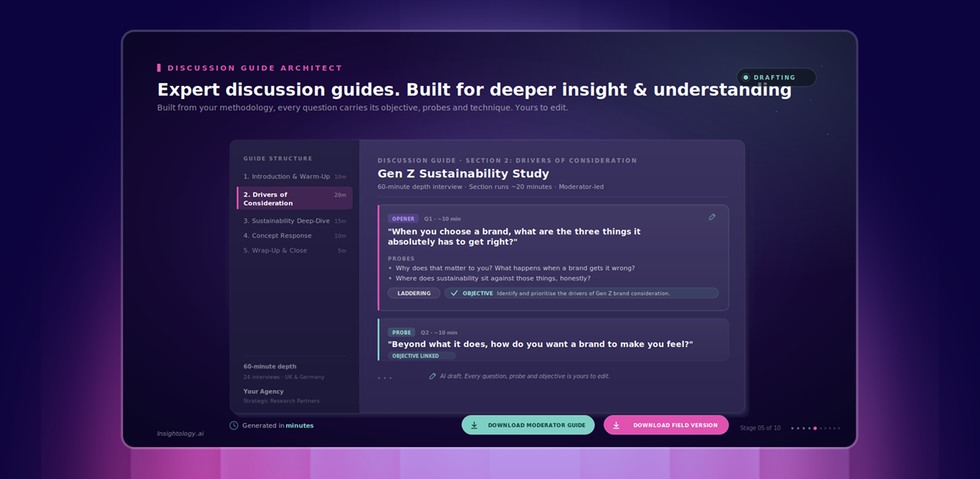Select the highlighted pink stage progress dot
The height and width of the screenshot is (479, 980).
pyautogui.click(x=815, y=428)
